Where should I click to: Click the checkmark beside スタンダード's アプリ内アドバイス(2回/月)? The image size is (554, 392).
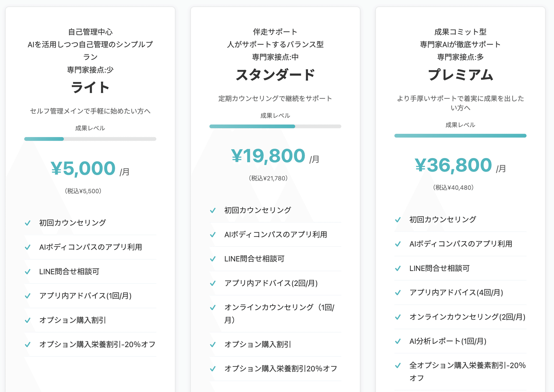(x=213, y=283)
